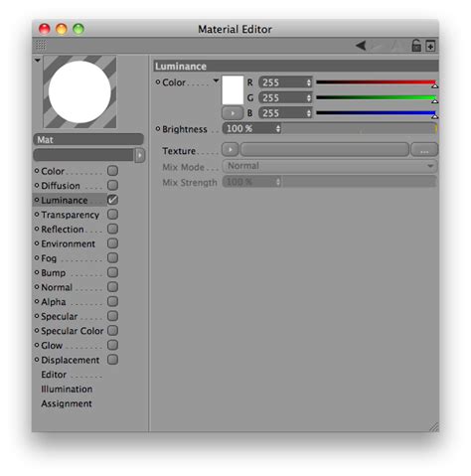Uncheck the Luminance channel checkbox
This screenshot has height=476, width=471.
(x=112, y=200)
